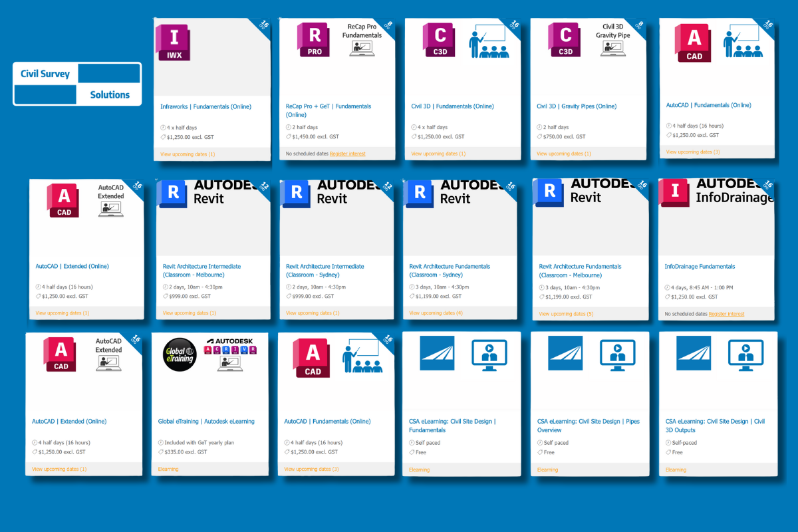Open 'ReCap Pro + GeT | Fundamentals (Online)' course
The width and height of the screenshot is (798, 532).
click(x=329, y=110)
